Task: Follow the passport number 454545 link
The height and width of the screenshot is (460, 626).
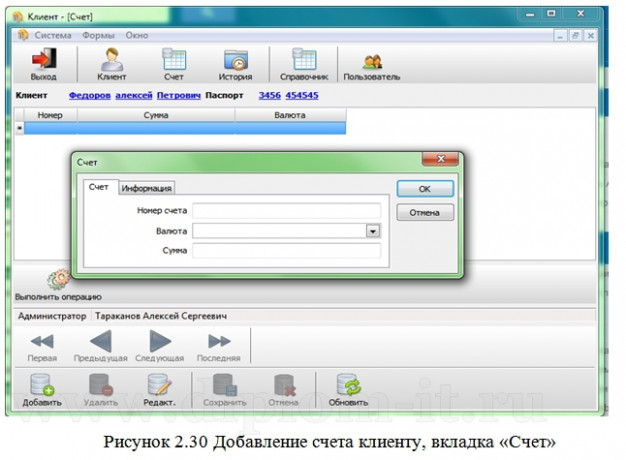Action: point(302,95)
